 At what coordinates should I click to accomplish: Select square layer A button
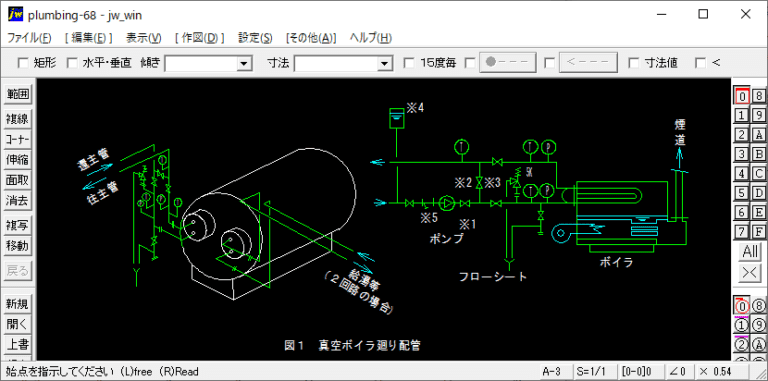(x=758, y=135)
